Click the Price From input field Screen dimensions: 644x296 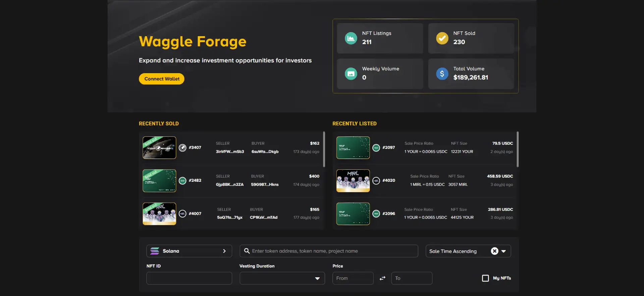(x=353, y=278)
